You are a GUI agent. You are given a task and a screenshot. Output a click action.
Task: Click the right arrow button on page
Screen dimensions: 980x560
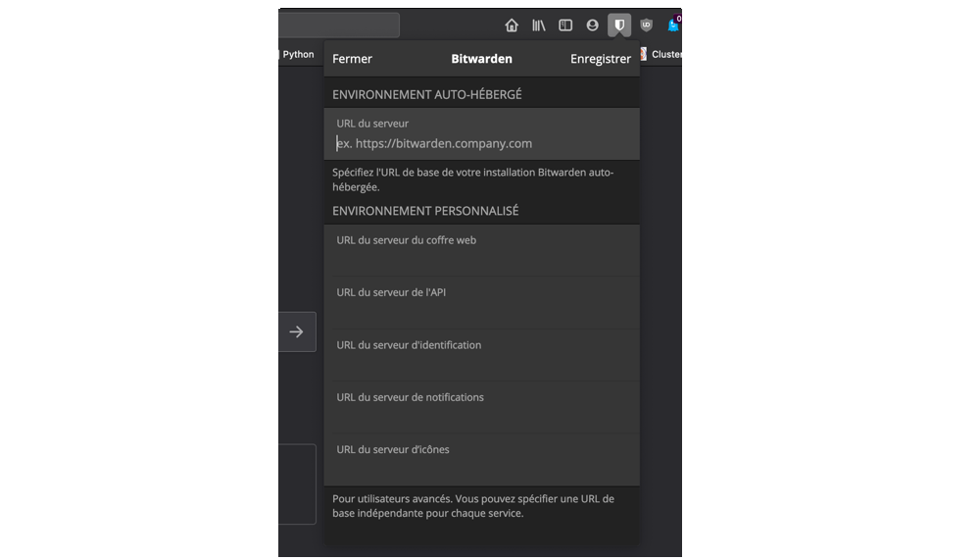[x=297, y=331]
